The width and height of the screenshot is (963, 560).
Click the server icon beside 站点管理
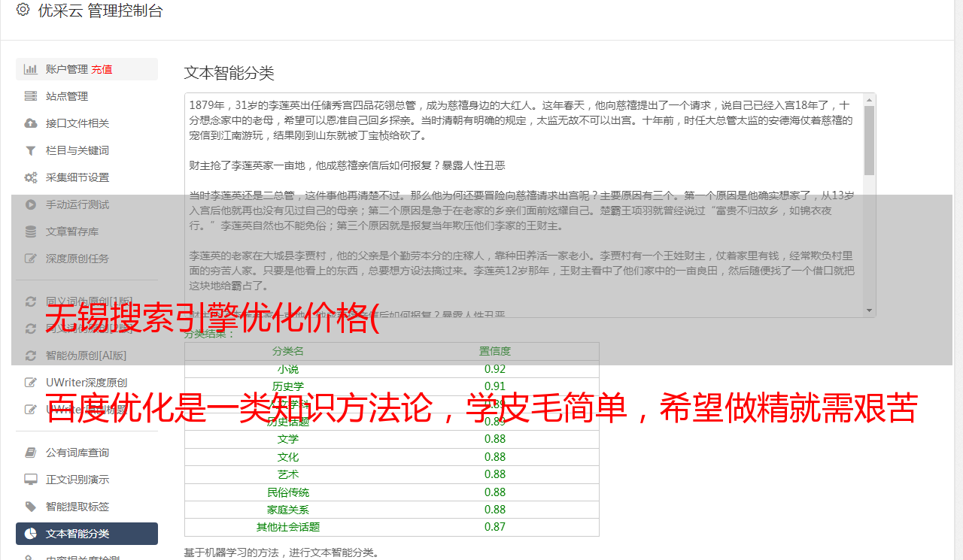31,96
